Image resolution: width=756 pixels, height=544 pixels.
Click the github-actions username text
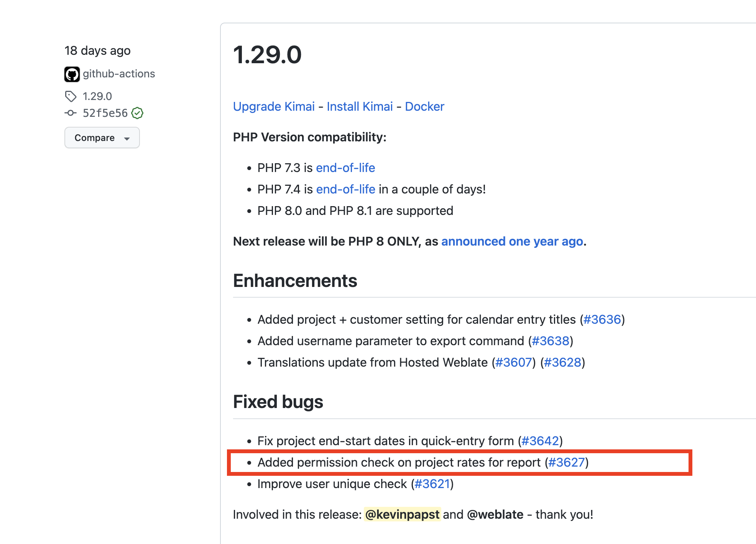coord(119,74)
